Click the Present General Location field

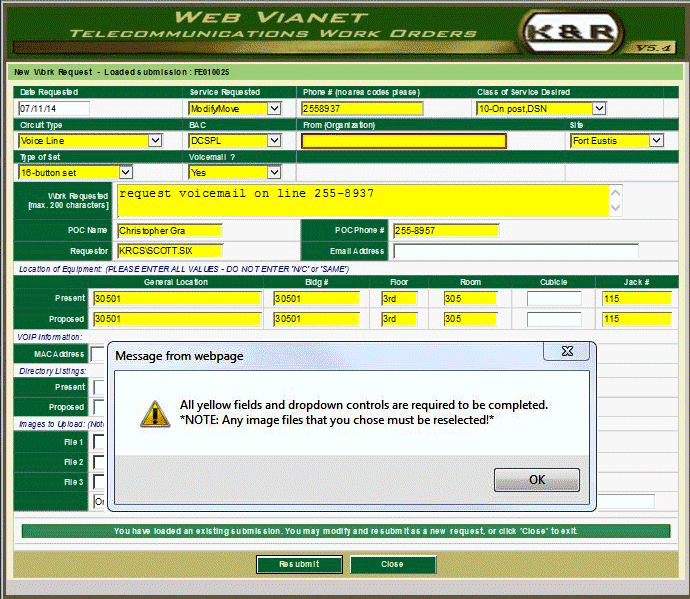tap(177, 298)
